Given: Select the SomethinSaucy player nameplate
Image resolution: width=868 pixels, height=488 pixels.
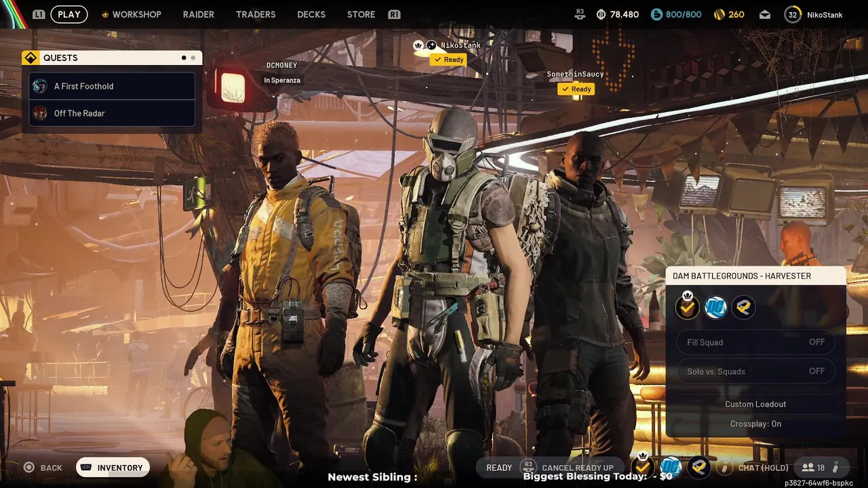Looking at the screenshot, I should coord(575,74).
